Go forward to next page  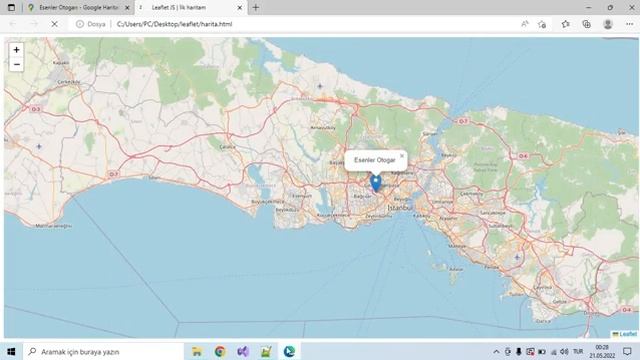click(x=33, y=24)
